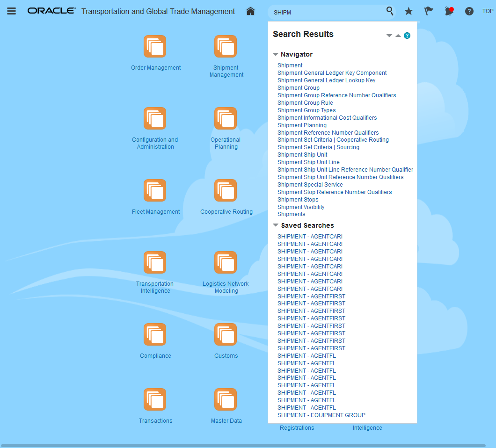Open the Shipment Visibility link

click(x=301, y=207)
